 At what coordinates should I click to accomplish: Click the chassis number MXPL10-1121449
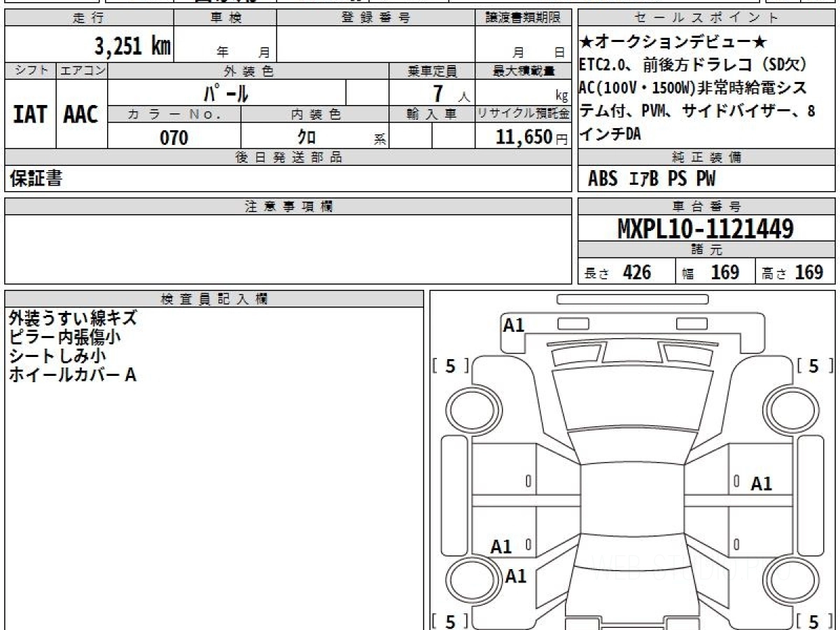(706, 228)
